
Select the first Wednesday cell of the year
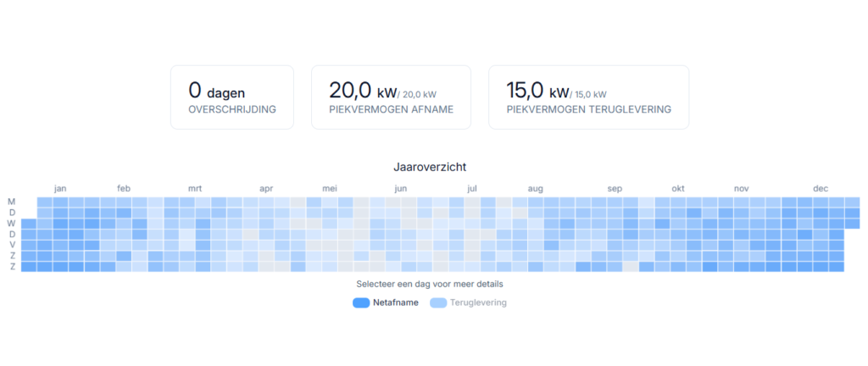click(x=29, y=224)
